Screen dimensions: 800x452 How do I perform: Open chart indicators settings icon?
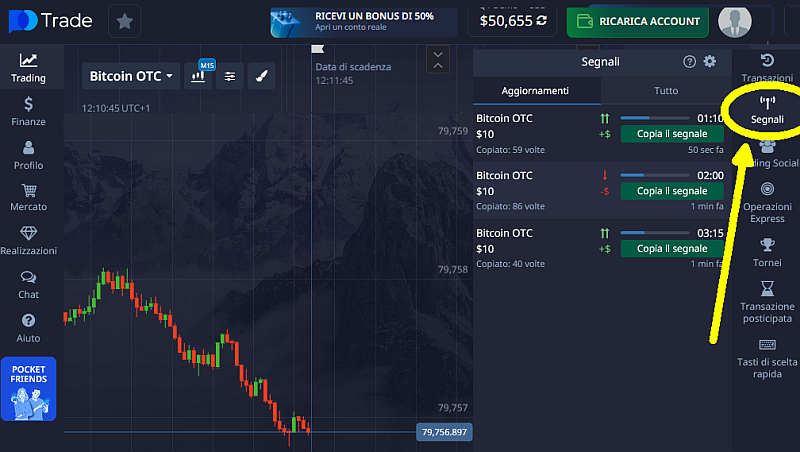tap(230, 76)
